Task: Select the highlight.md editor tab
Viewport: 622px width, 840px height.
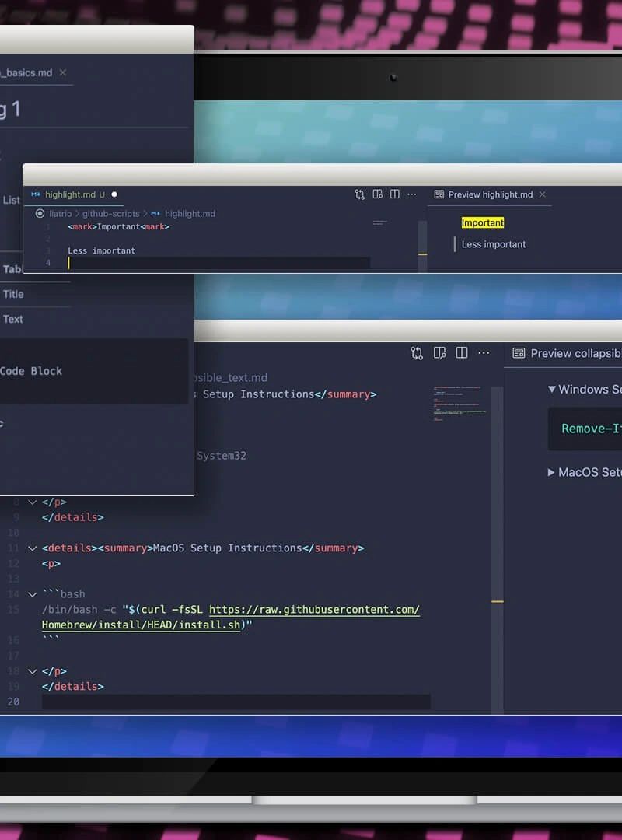Action: [x=75, y=194]
